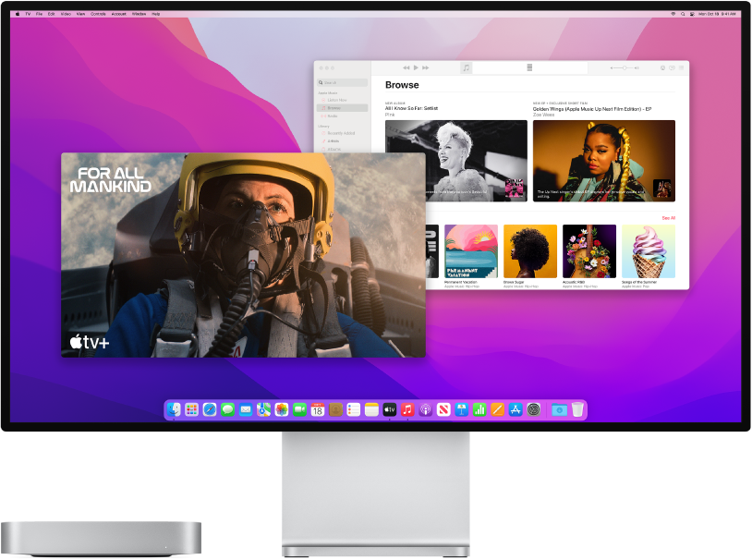Open the up next queue list icon
The width and height of the screenshot is (752, 560).
681,67
